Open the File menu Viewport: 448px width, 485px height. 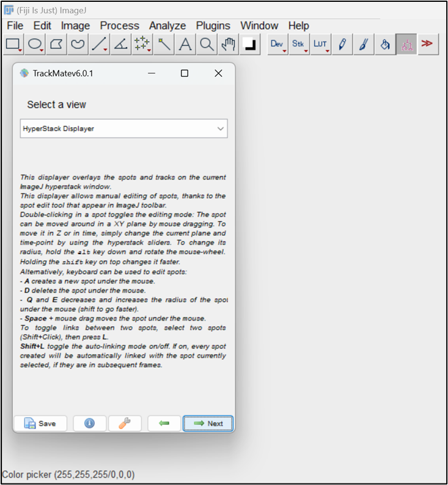tap(15, 26)
